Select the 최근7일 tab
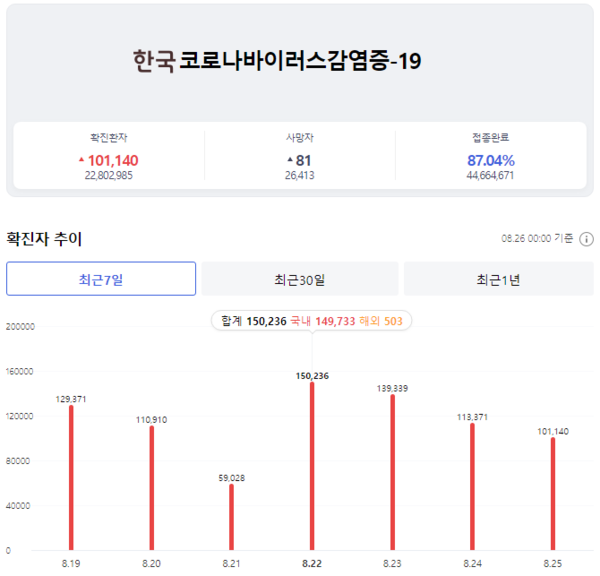The image size is (600, 576). 101,279
